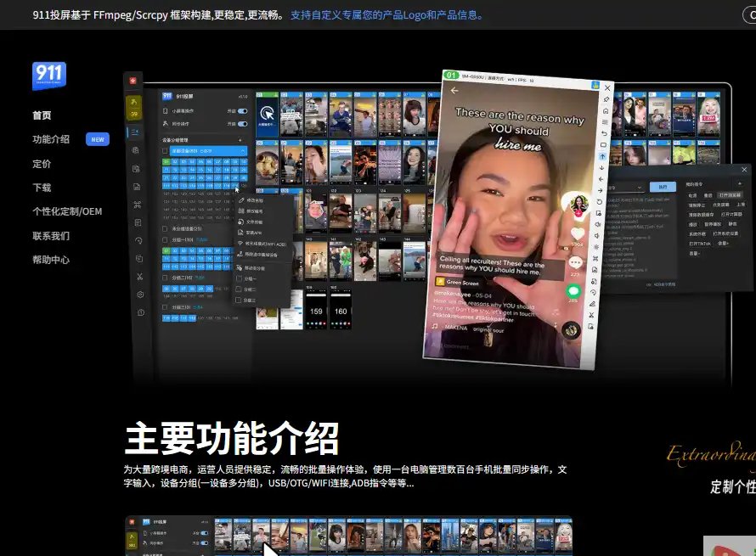This screenshot has width=756, height=556.
Task: Check the 分组二 checkbox in device panel
Action: coord(165,278)
